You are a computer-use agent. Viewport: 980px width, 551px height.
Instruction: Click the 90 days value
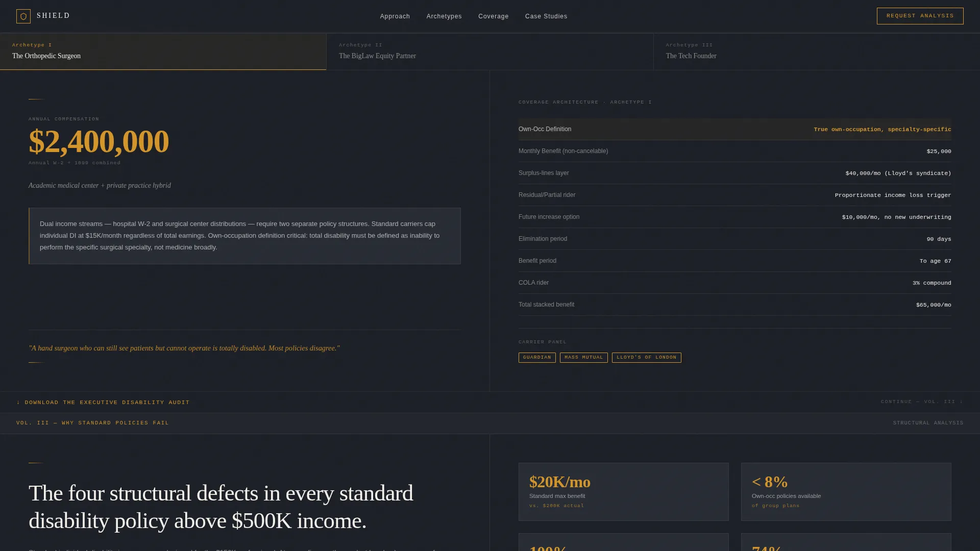click(939, 239)
